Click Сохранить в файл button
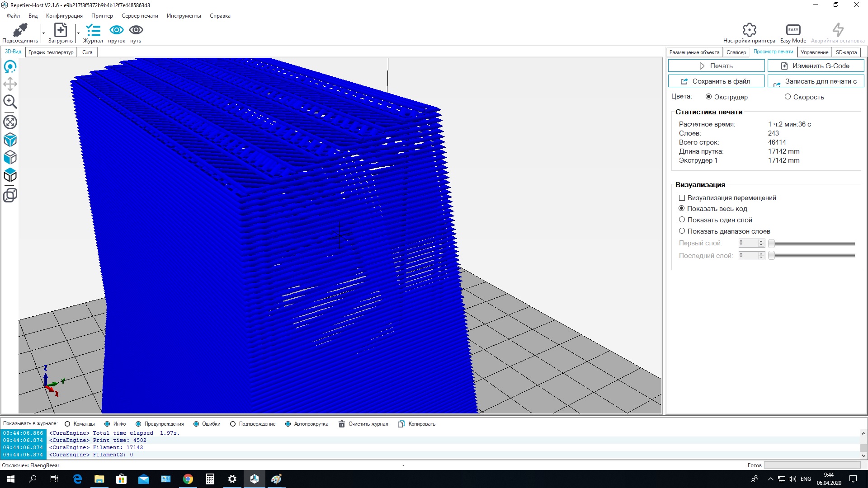 (x=716, y=81)
